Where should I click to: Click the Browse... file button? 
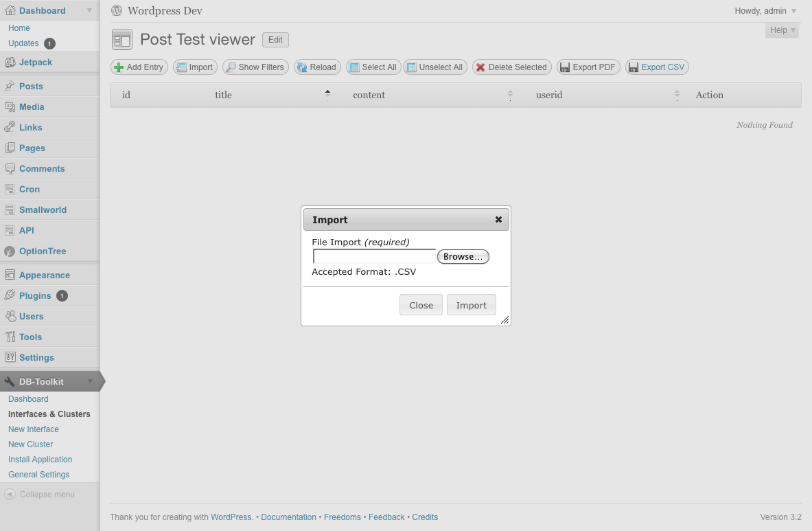(463, 256)
